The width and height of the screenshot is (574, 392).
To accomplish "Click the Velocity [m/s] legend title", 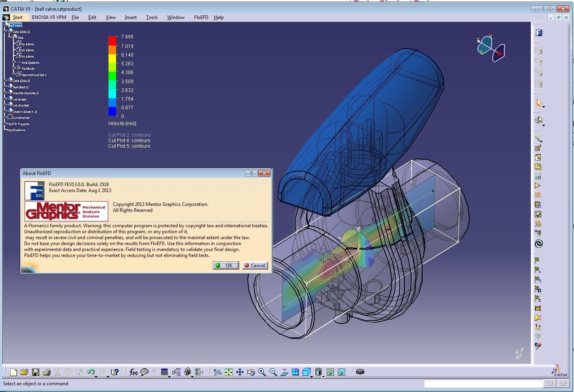I will 122,124.
